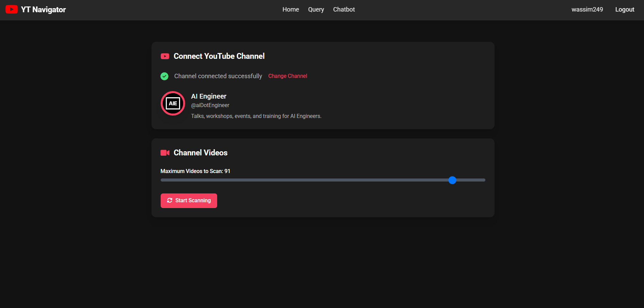
Task: Go to the Query page
Action: click(x=316, y=10)
